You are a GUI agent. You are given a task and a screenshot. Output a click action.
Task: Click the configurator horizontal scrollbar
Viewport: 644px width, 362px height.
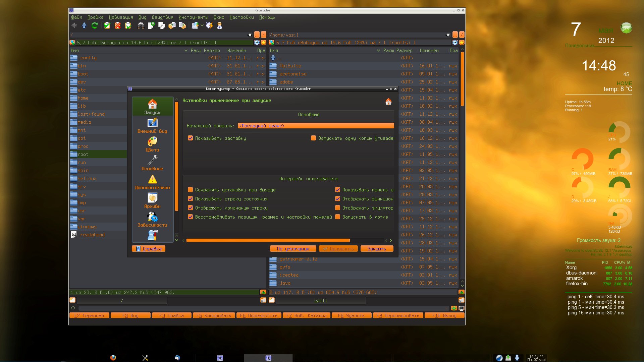(x=268, y=240)
